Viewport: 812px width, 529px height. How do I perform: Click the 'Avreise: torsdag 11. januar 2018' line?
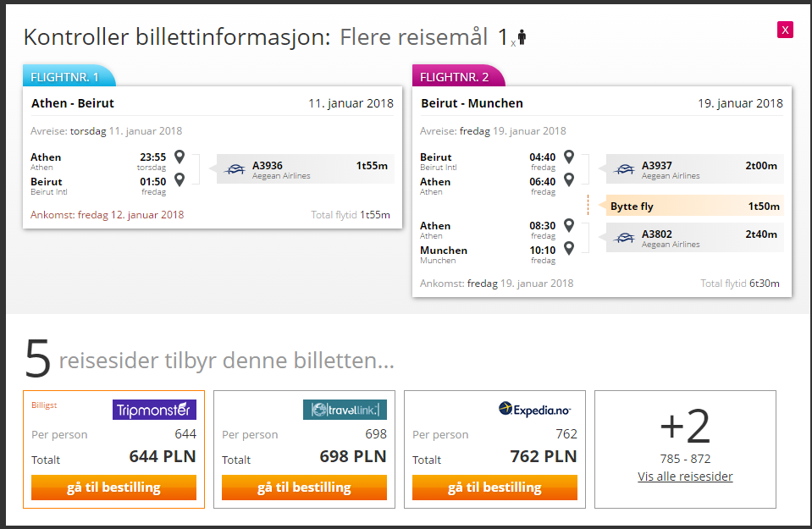coord(106,131)
